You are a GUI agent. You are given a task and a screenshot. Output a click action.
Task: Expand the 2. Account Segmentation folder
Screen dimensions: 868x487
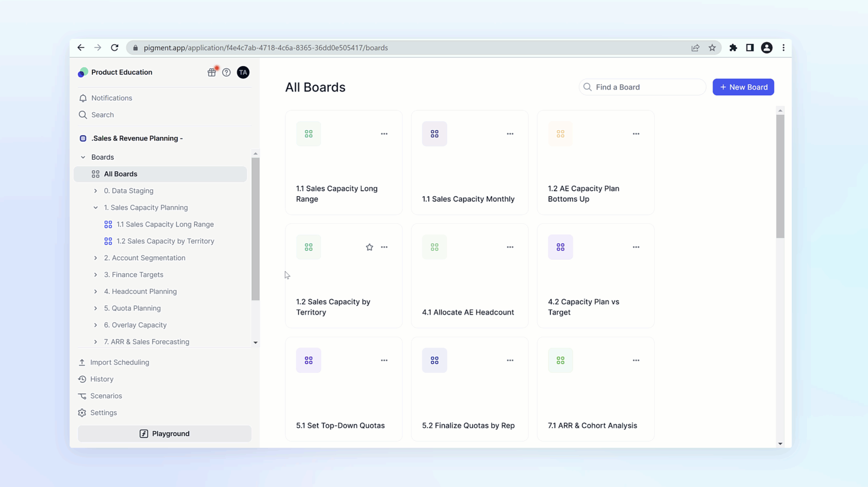click(95, 258)
